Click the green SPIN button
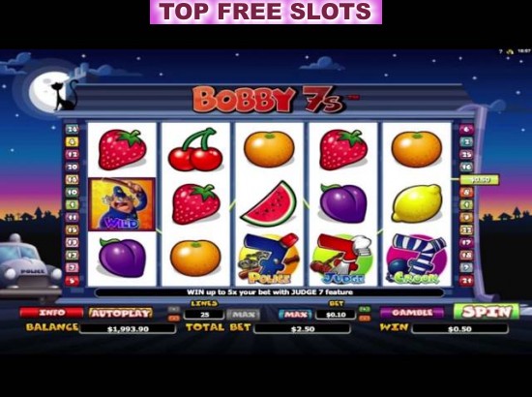 [x=487, y=311]
